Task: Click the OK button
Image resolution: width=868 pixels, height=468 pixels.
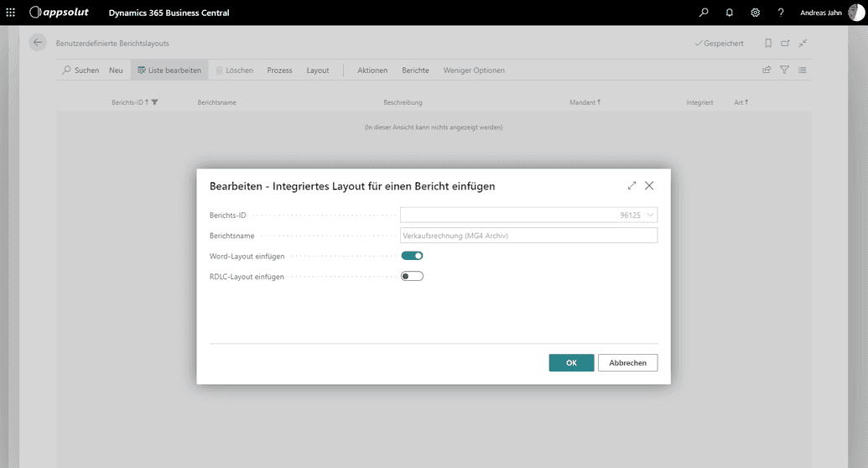Action: point(571,362)
